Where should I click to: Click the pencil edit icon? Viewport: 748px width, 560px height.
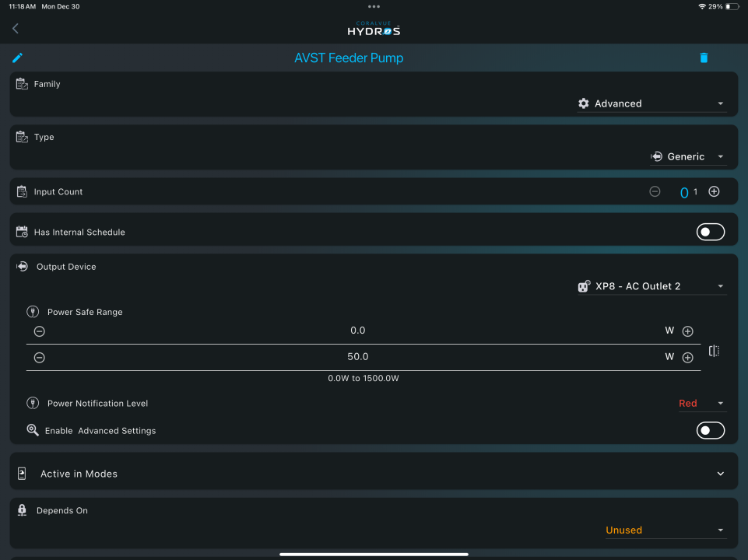[18, 58]
